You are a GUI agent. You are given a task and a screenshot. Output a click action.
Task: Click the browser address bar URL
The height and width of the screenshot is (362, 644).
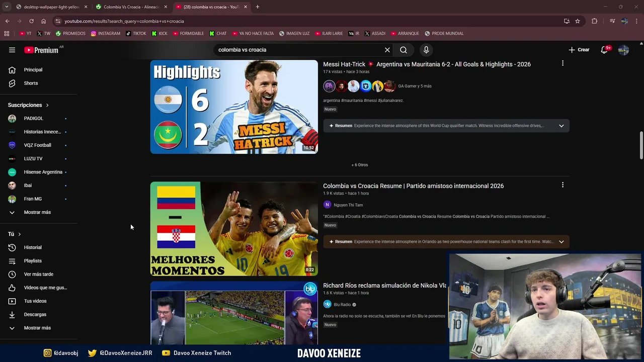(x=124, y=21)
